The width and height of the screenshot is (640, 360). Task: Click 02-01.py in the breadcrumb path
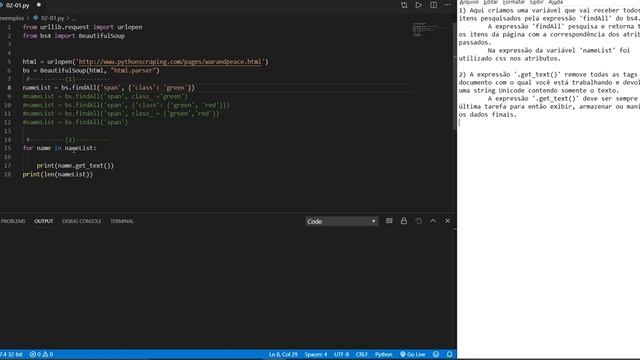pyautogui.click(x=53, y=18)
